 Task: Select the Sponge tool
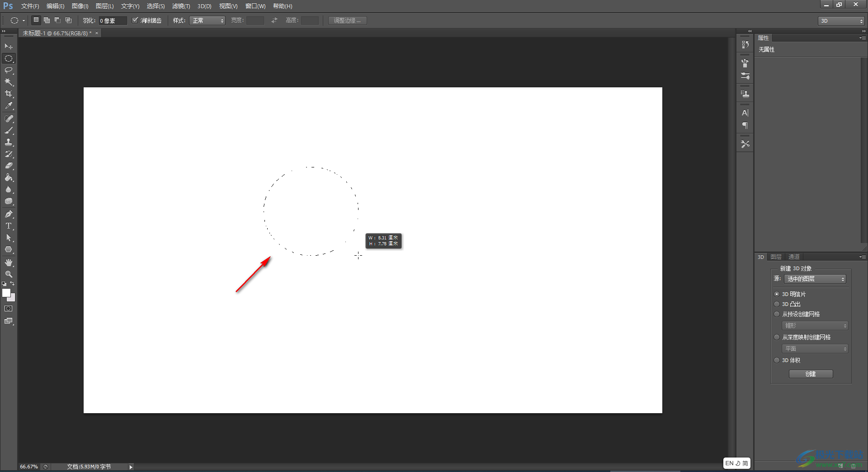pyautogui.click(x=9, y=201)
